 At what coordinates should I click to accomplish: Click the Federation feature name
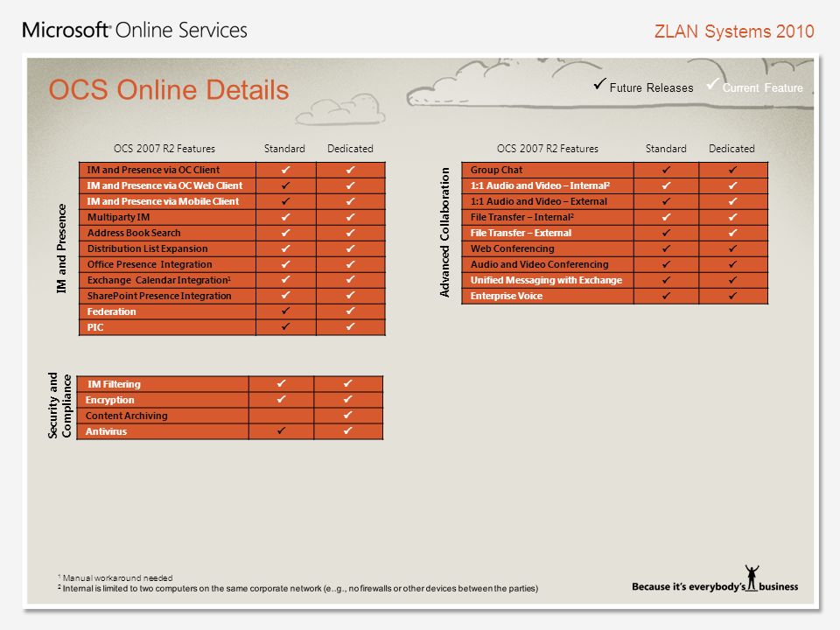[111, 311]
